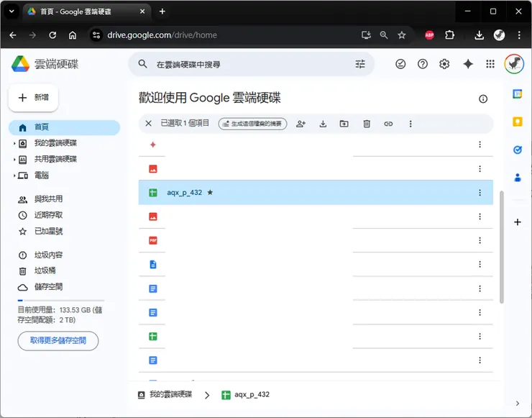Go to 首頁 in the sidebar
The image size is (532, 418).
64,127
